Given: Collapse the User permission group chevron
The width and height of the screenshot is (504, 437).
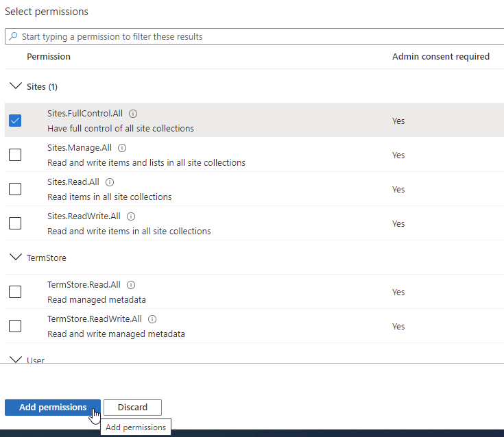Looking at the screenshot, I should click(15, 359).
